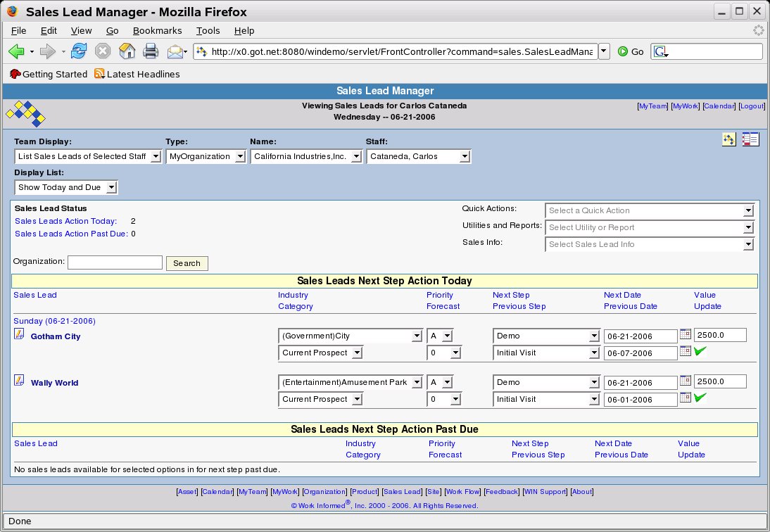Click the Home toolbar icon
Image resolution: width=770 pixels, height=532 pixels.
[x=127, y=51]
